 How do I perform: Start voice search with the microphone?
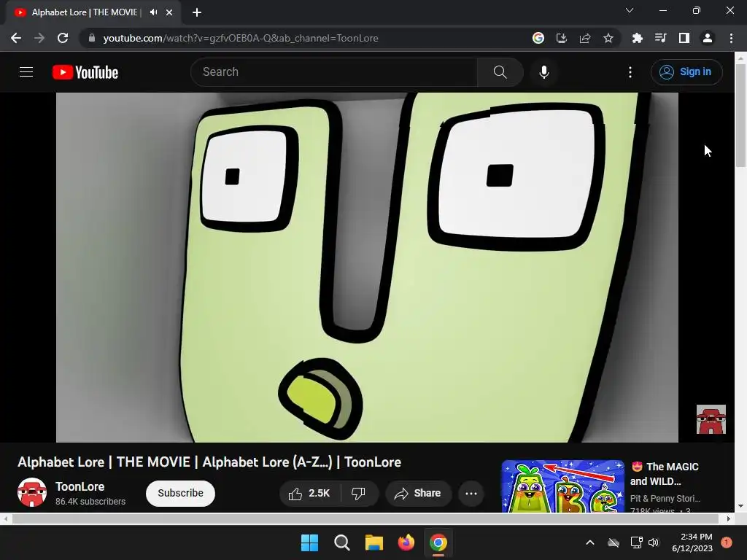point(543,72)
